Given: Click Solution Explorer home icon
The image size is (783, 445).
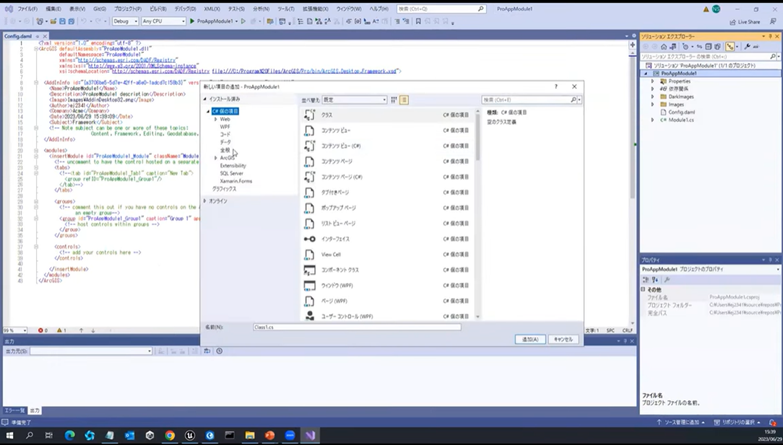Looking at the screenshot, I should pos(664,46).
